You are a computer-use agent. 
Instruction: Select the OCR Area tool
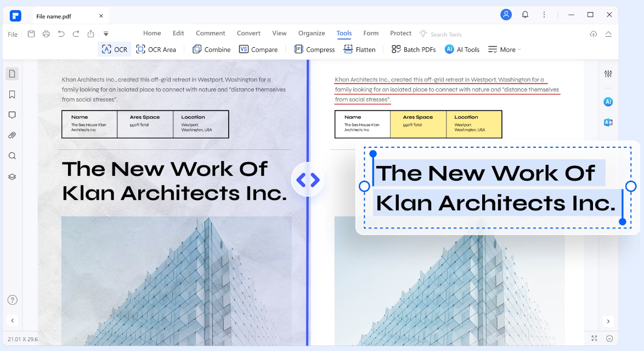156,49
